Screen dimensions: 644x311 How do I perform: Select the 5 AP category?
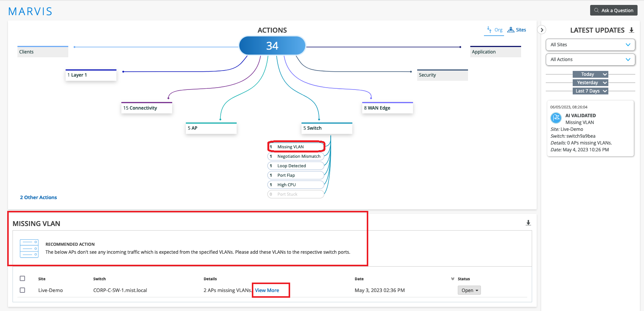211,128
